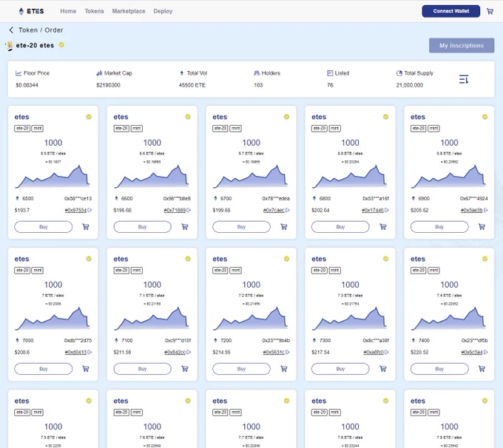Add the 7200 ETE listing to cart

(x=284, y=369)
